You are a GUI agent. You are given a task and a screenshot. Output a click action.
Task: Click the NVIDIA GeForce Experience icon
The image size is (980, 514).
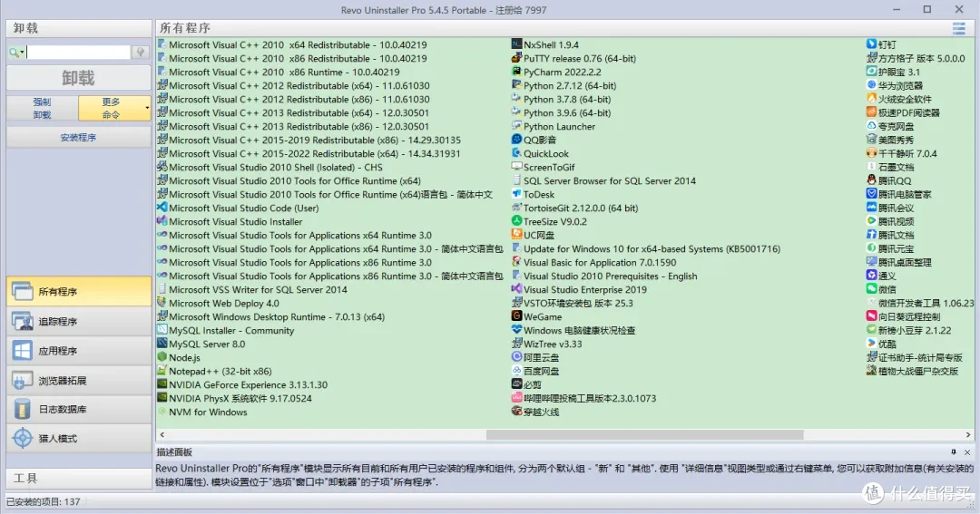162,384
